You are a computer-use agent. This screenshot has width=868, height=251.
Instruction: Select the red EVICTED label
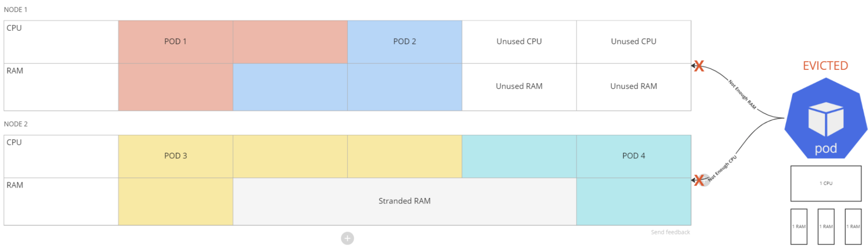click(x=825, y=66)
